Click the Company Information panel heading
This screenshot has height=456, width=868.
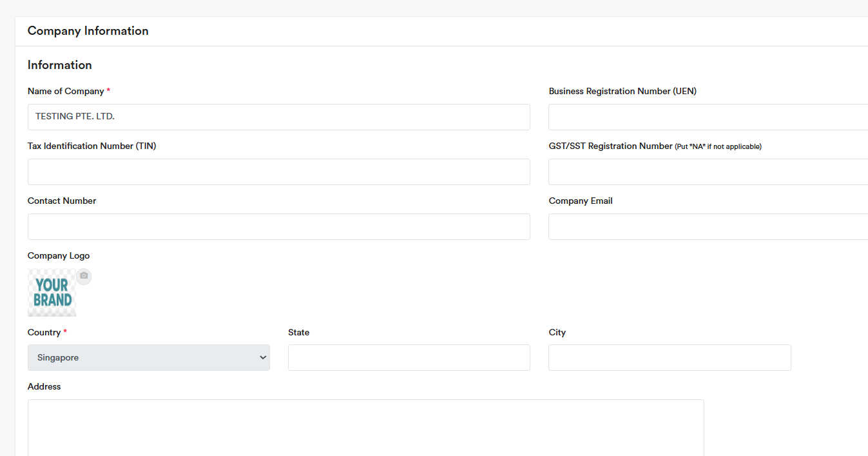(88, 31)
